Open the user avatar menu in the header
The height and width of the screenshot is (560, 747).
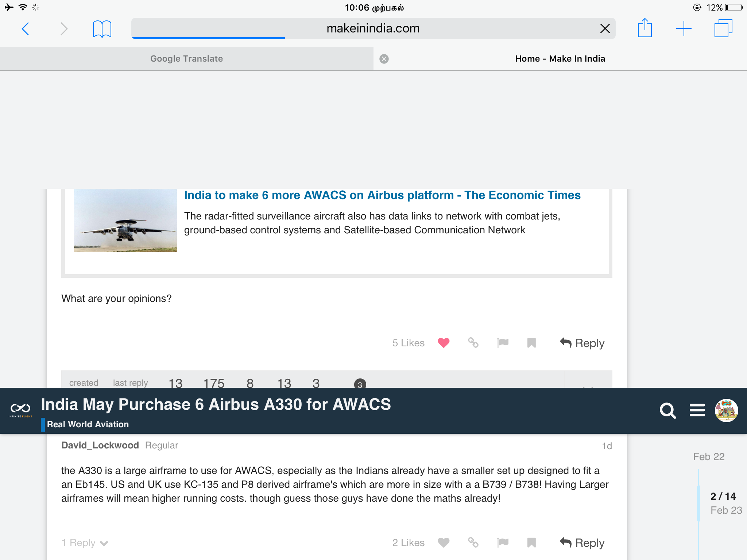(726, 411)
